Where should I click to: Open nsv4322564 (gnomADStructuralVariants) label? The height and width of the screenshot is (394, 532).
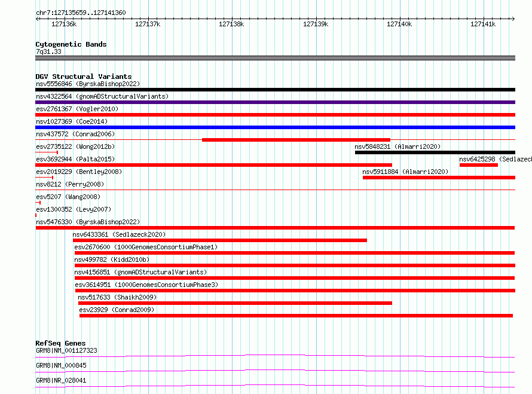click(102, 96)
